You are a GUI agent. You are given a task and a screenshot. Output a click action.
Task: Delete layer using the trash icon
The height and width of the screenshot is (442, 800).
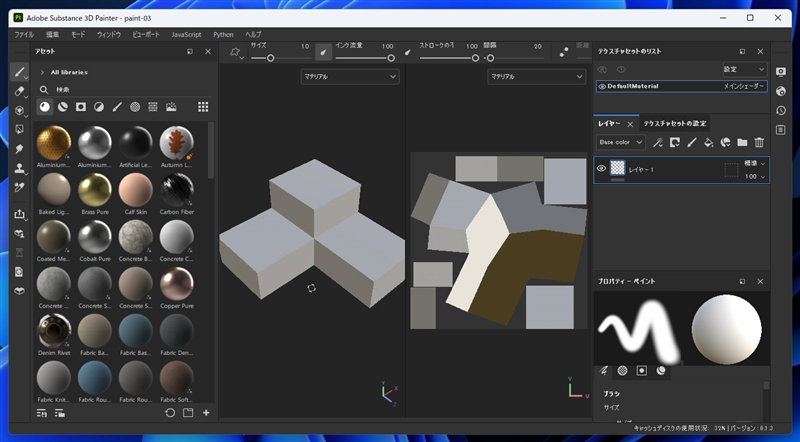point(759,143)
